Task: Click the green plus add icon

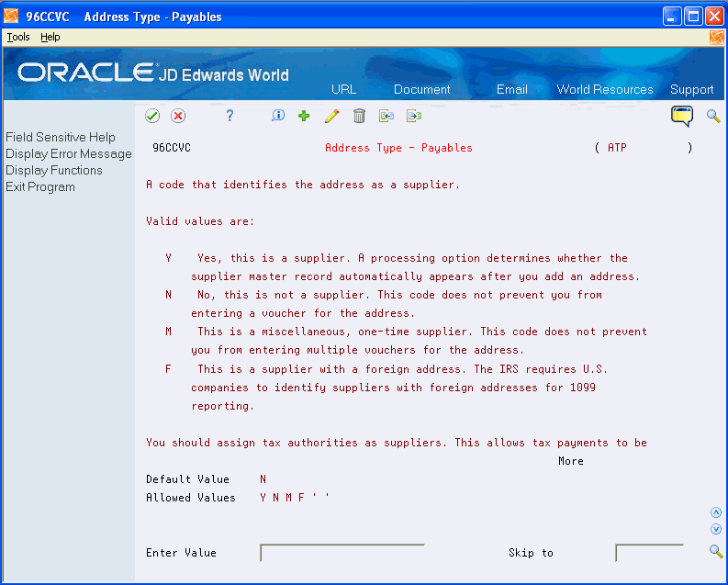Action: coord(304,116)
